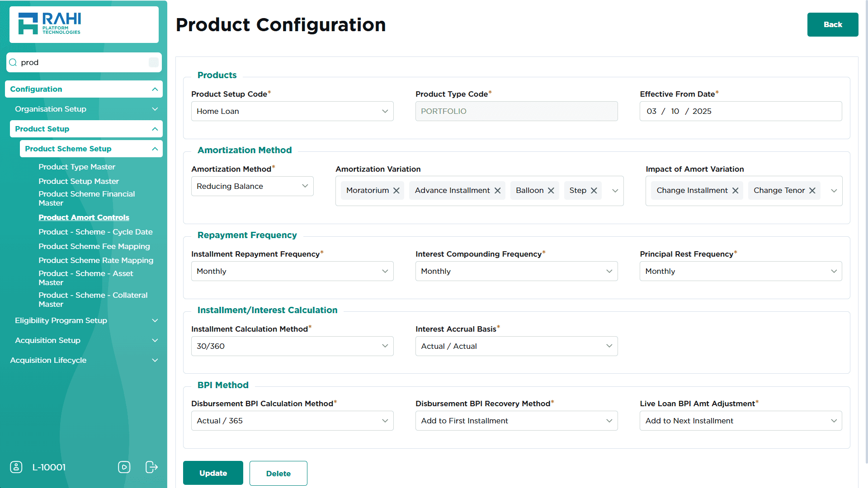Expand the Eligibility Program Setup menu
This screenshot has width=868, height=488.
click(84, 320)
